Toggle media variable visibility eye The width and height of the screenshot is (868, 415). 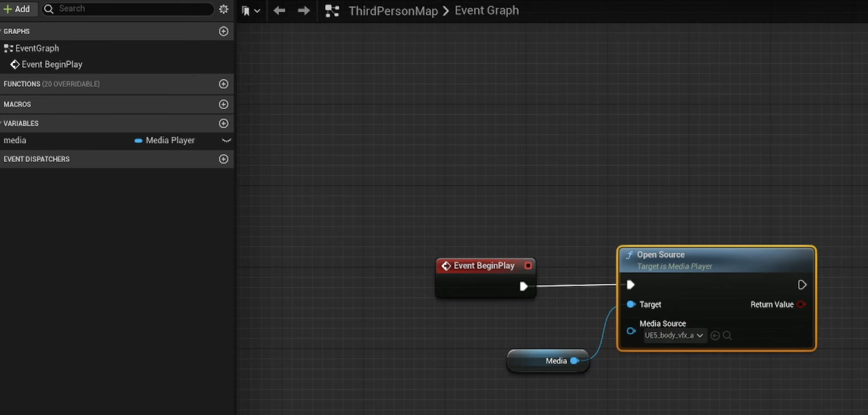tap(227, 141)
